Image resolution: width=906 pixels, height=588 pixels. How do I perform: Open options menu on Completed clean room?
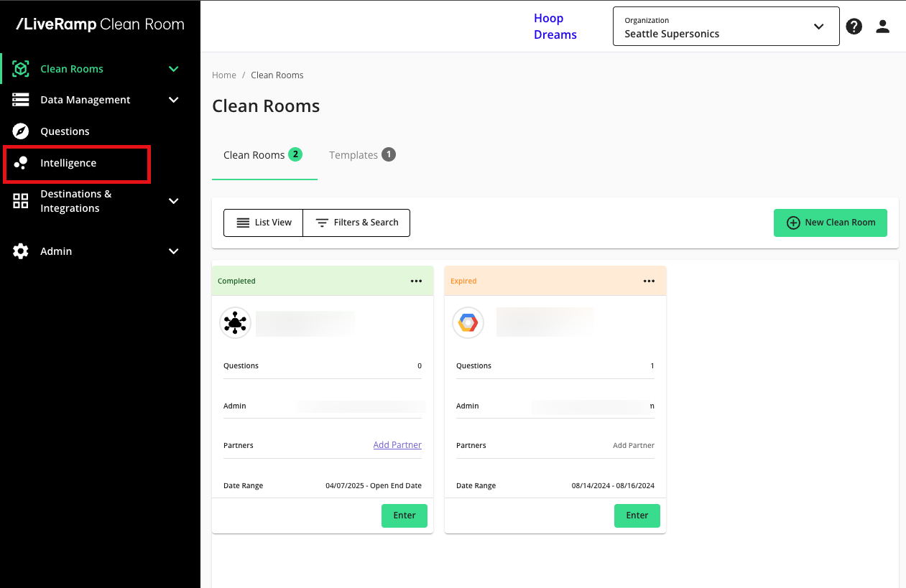tap(416, 281)
